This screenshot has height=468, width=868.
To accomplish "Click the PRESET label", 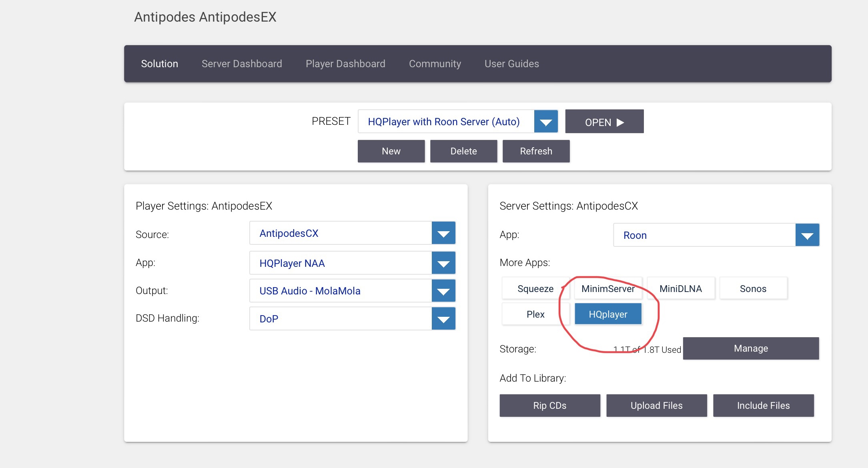I will click(x=331, y=121).
